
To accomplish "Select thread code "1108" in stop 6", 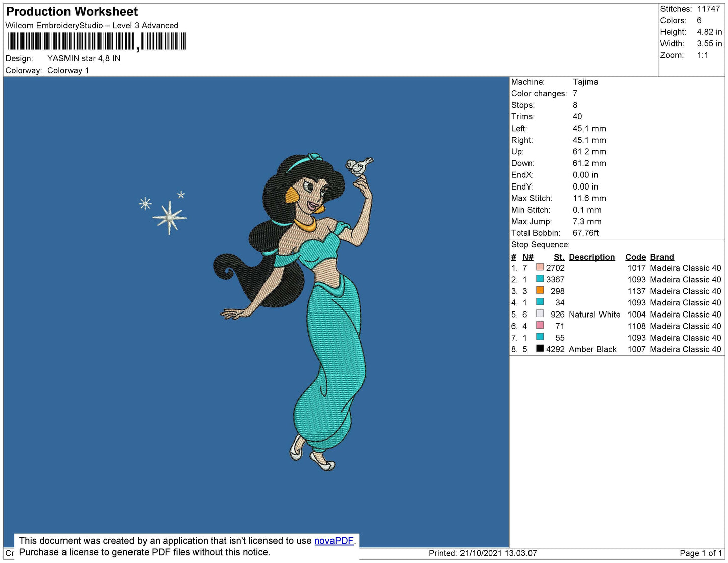I will coord(637,326).
